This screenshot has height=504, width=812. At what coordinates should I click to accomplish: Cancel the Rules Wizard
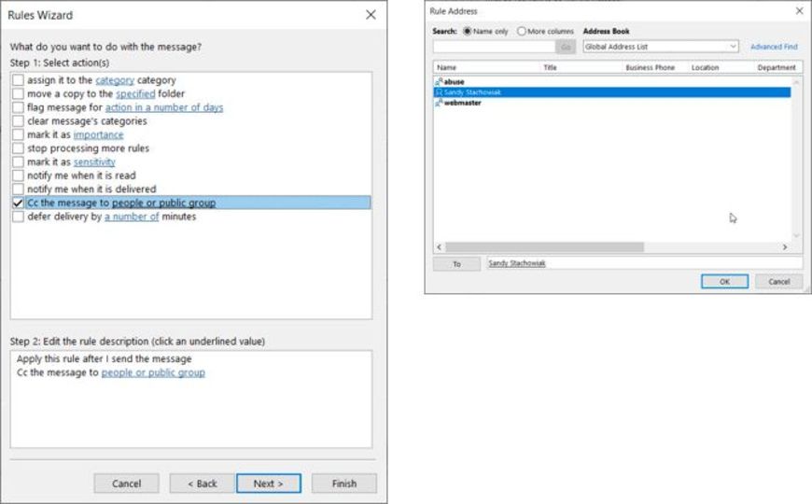(x=126, y=483)
